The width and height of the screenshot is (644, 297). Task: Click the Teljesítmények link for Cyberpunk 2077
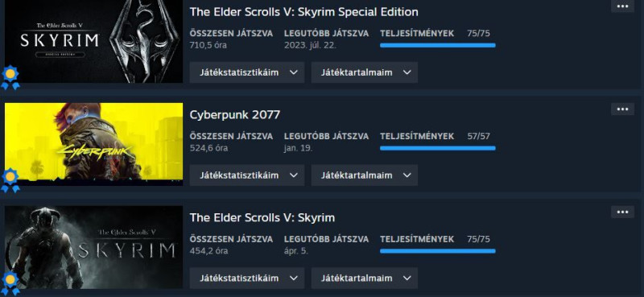417,136
